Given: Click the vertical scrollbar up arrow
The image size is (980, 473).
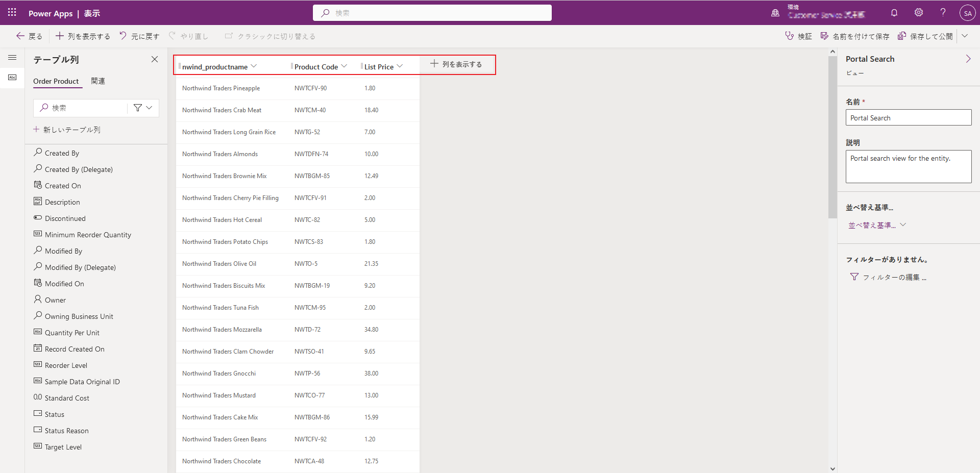Looking at the screenshot, I should coord(832,52).
